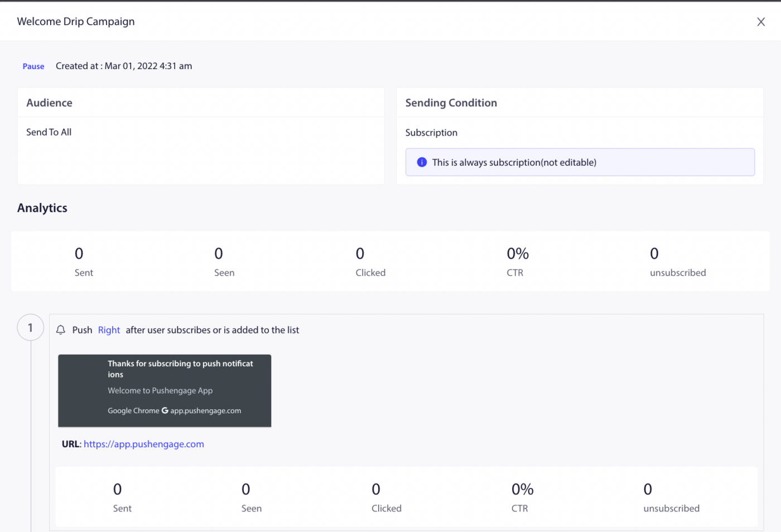
Task: Click the 'Welcome Drip Campaign' title
Action: click(76, 22)
